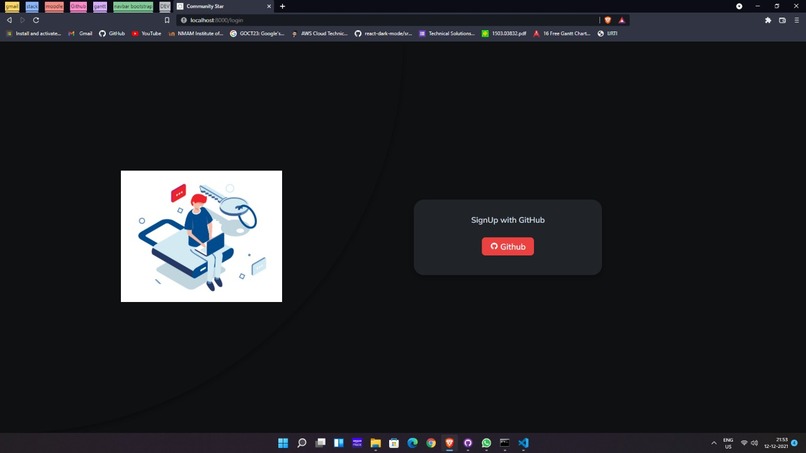Open the GitHub bookmark
The height and width of the screenshot is (453, 806).
click(x=112, y=33)
